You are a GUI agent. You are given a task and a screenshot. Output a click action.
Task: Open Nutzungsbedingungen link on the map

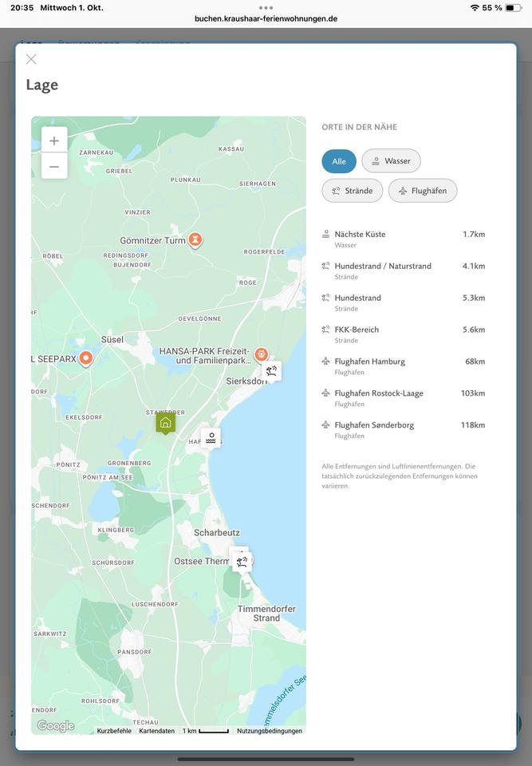[x=270, y=731]
